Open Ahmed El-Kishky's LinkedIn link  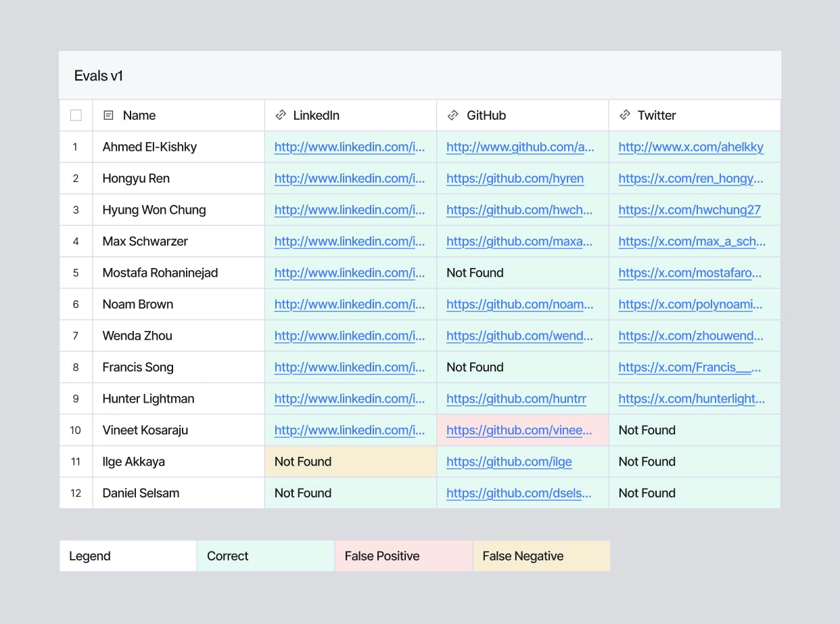[350, 148]
